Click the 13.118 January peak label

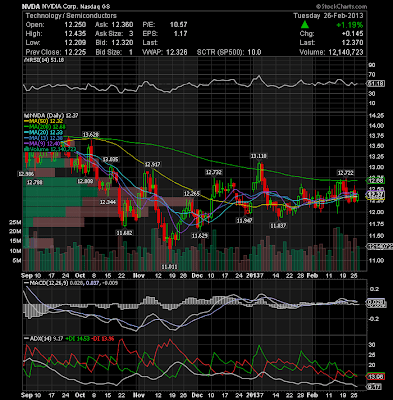tap(259, 156)
